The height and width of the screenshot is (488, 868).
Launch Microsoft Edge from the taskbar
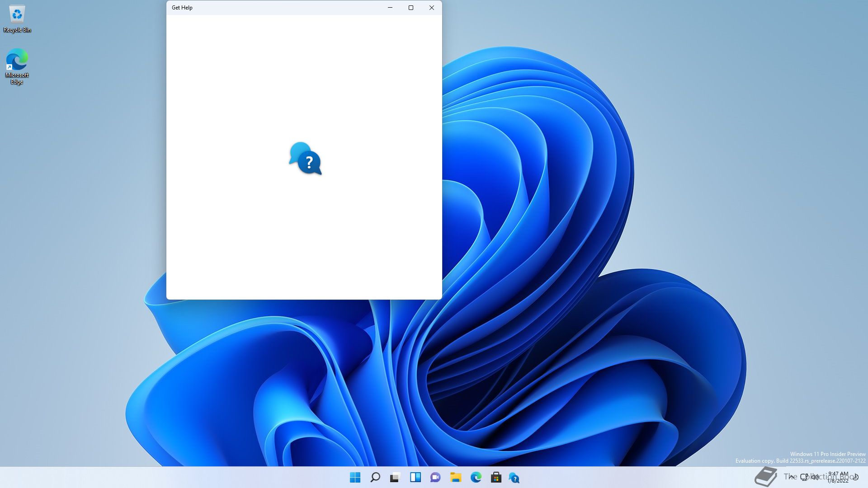(x=476, y=477)
